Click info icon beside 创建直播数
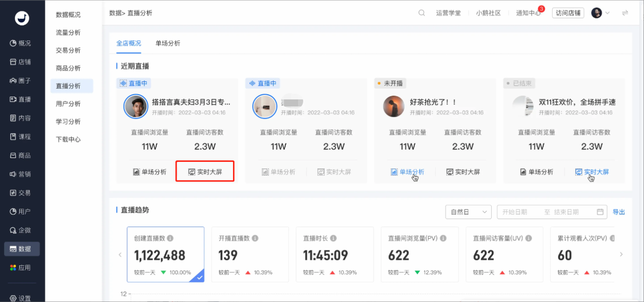This screenshot has height=302, width=644. (170, 238)
